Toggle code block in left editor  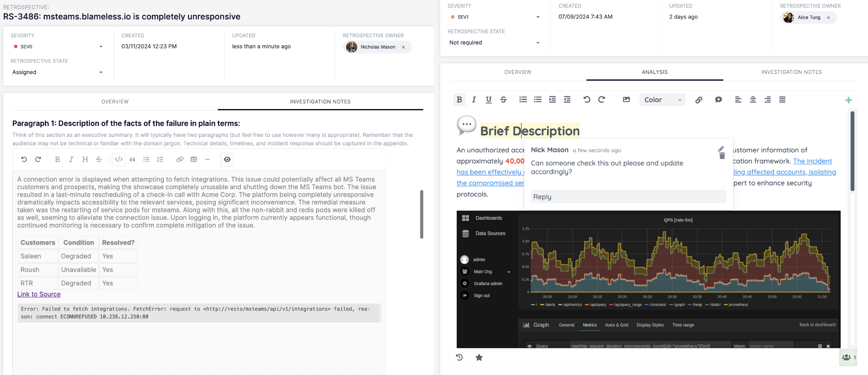(119, 159)
